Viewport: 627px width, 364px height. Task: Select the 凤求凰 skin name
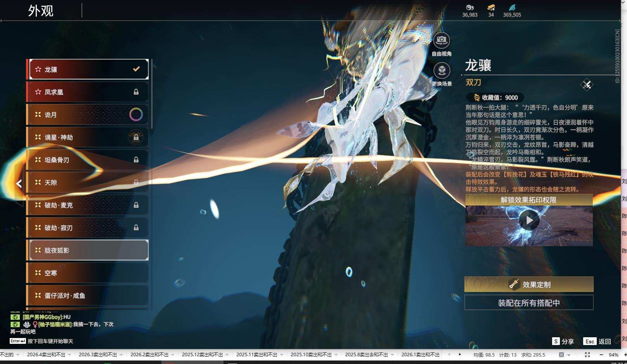pyautogui.click(x=54, y=92)
